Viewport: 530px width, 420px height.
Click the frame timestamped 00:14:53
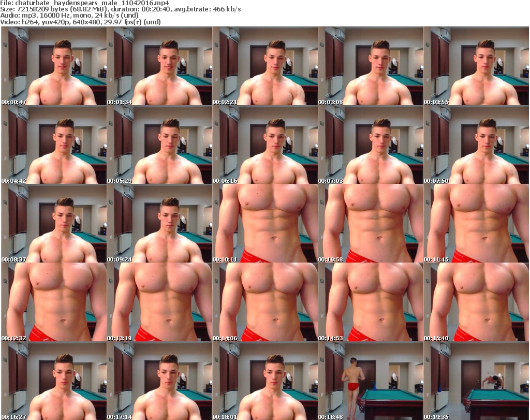(x=371, y=302)
